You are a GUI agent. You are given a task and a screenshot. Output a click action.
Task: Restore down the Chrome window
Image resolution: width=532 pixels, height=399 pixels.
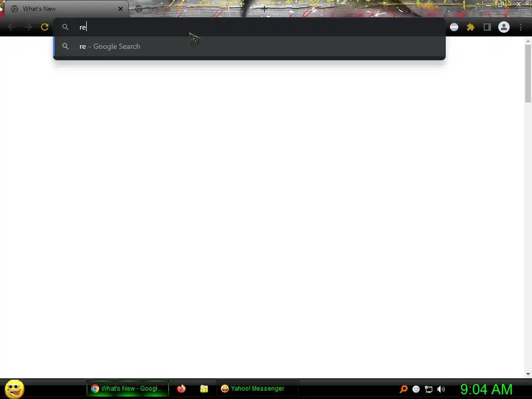click(x=500, y=5)
